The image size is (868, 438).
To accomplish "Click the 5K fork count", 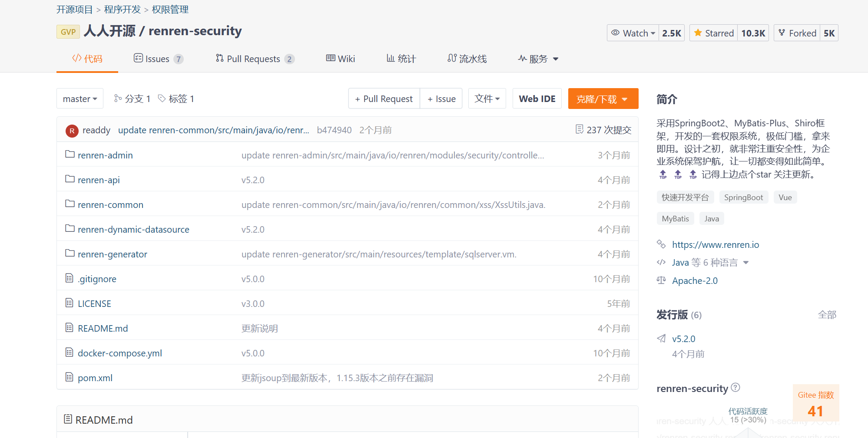I will coord(829,33).
